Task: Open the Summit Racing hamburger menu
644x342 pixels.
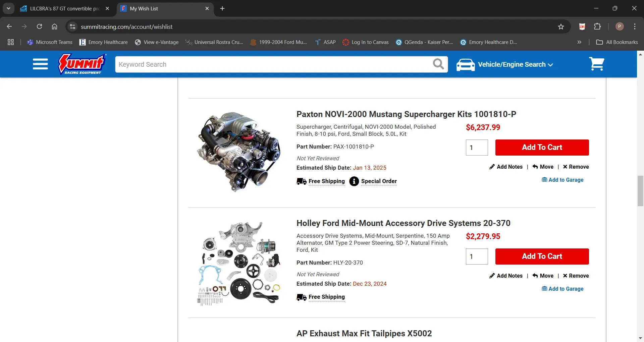Action: (40, 64)
